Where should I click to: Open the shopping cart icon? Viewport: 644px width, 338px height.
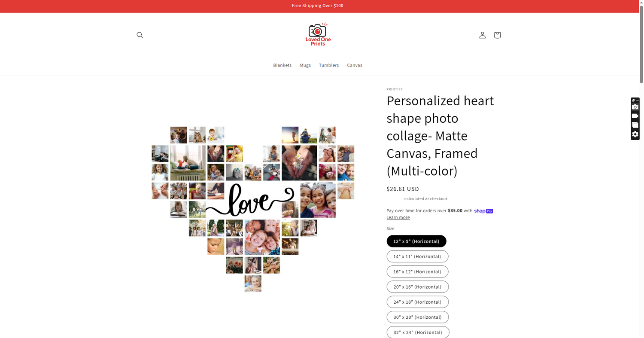(x=497, y=35)
